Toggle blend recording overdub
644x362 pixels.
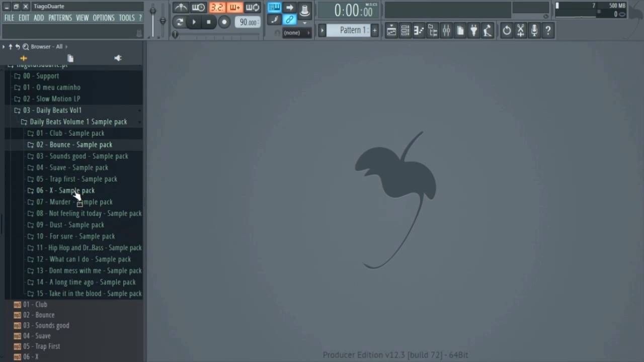point(234,8)
